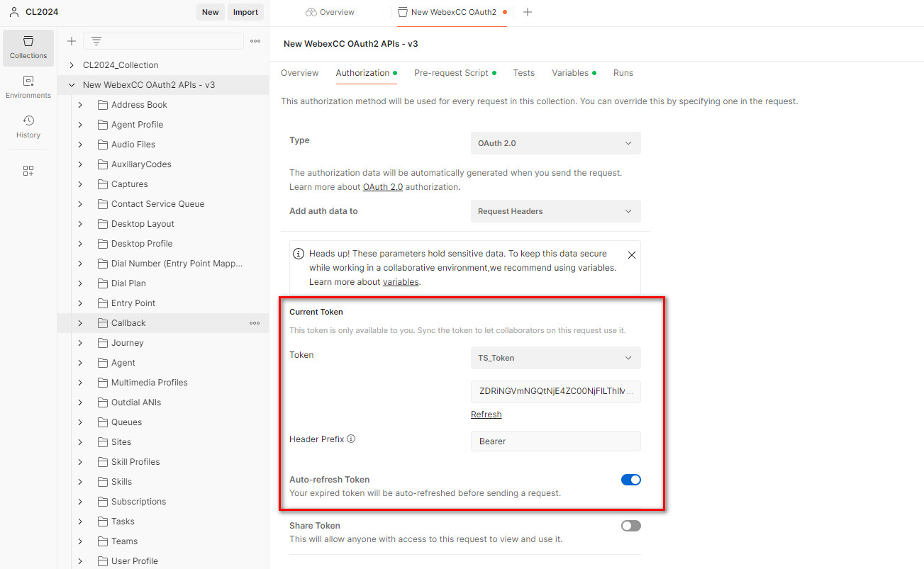Click the Refresh token link

(x=486, y=415)
